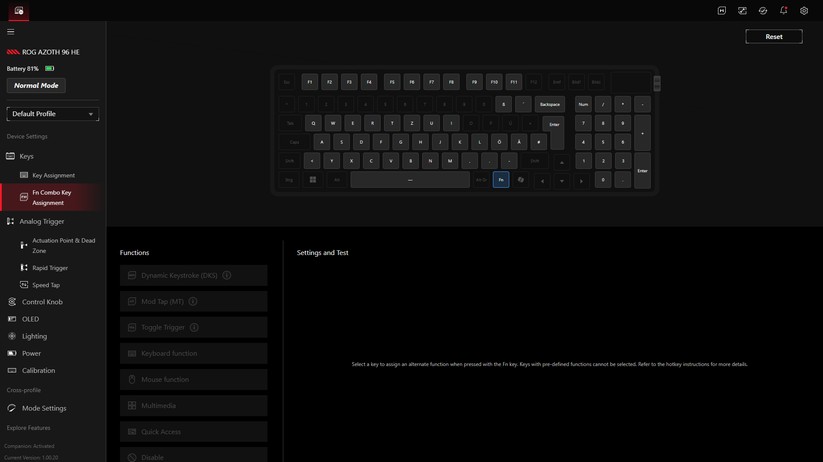This screenshot has width=823, height=462.
Task: Click the notifications bell icon
Action: (x=783, y=11)
